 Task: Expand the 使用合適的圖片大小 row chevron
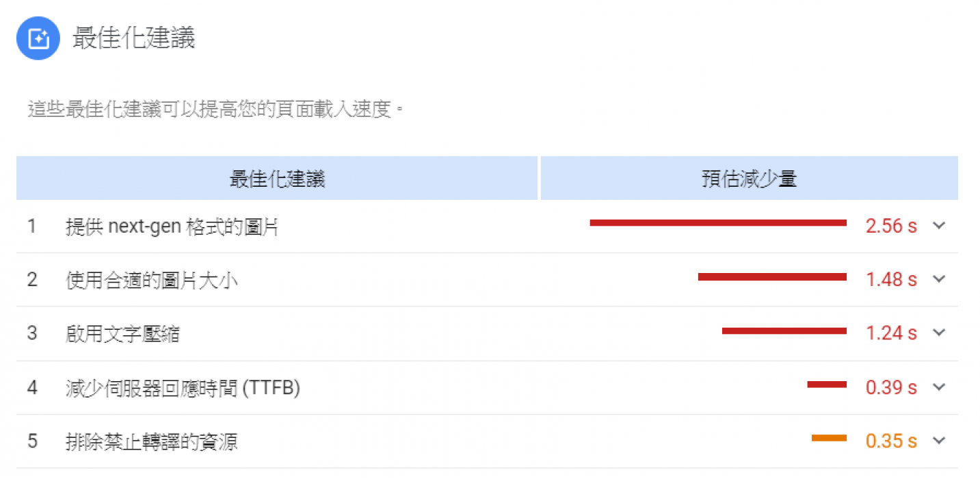[x=939, y=279]
